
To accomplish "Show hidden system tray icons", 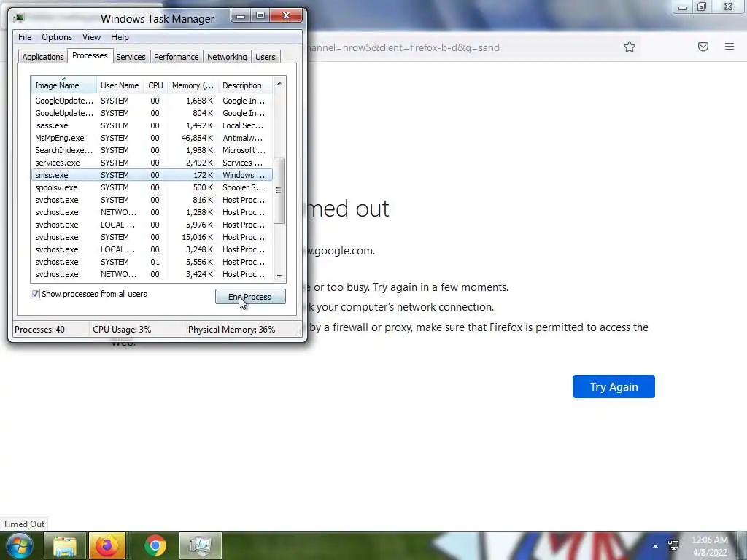I will (x=656, y=546).
